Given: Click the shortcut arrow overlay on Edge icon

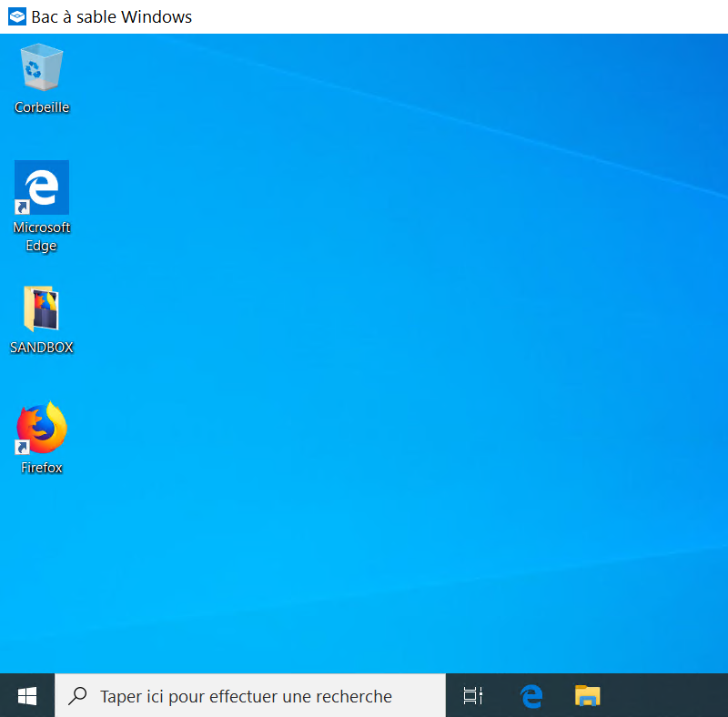Looking at the screenshot, I should 23,207.
